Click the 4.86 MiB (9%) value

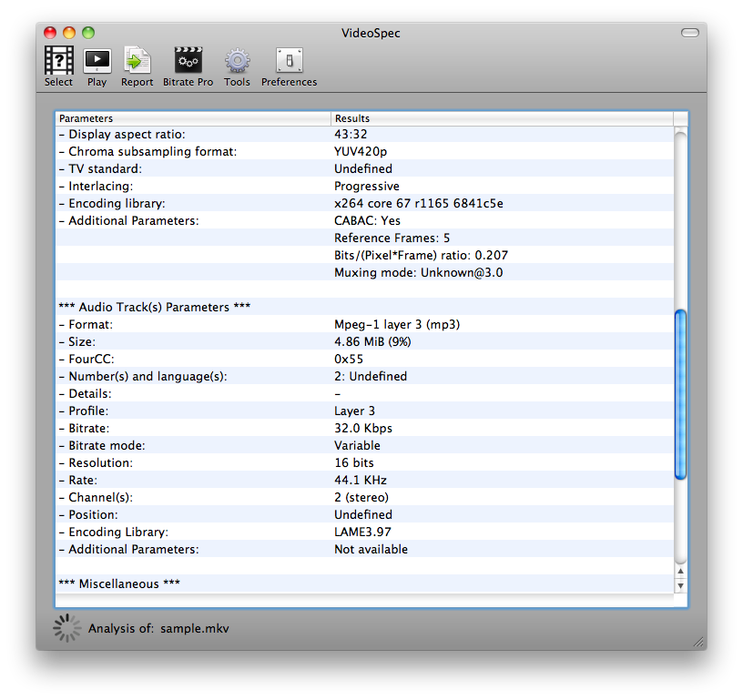[x=372, y=341]
